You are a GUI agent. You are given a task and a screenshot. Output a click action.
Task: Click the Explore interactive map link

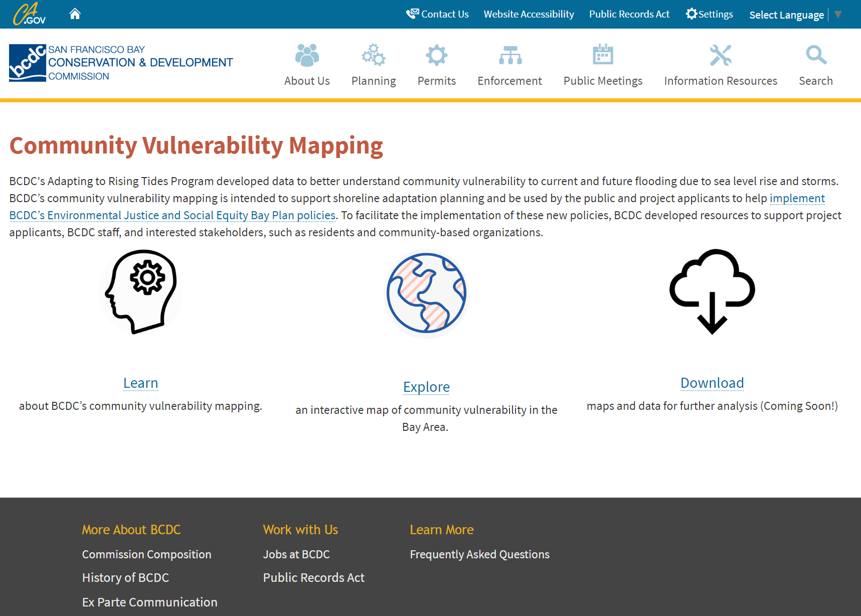426,387
